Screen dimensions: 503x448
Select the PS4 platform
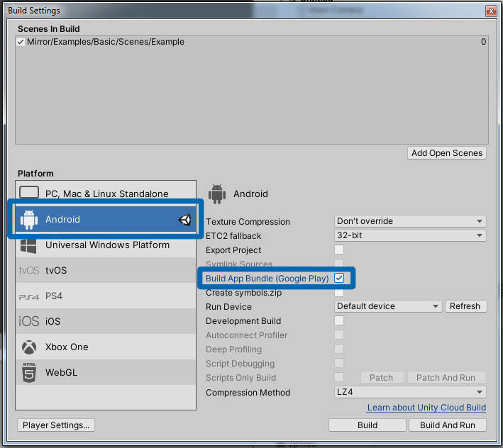point(106,296)
